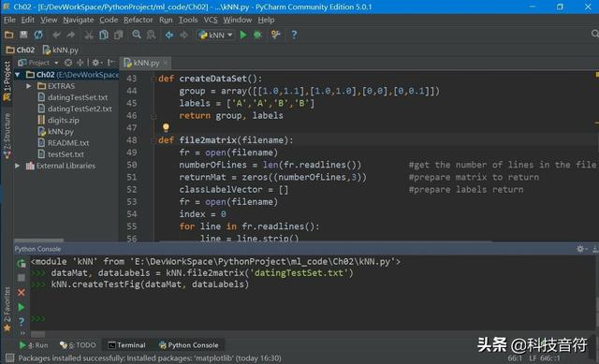Open the 6: TODO tool window

coord(78,345)
